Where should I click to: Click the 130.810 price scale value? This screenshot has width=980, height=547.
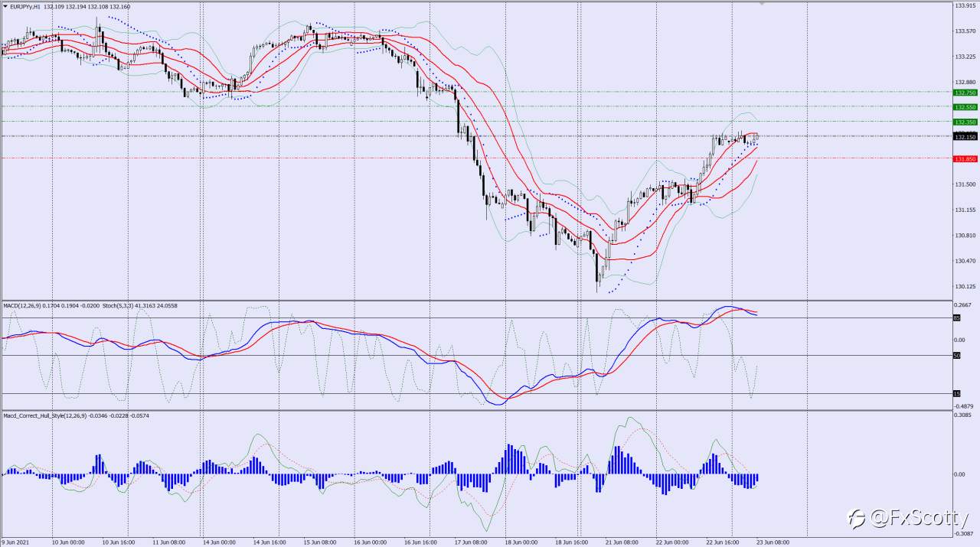[965, 236]
